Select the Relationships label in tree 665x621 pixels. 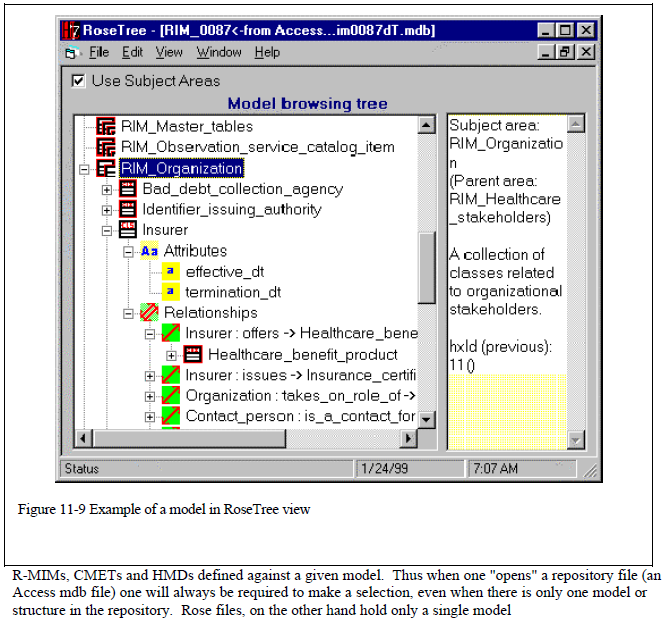211,313
